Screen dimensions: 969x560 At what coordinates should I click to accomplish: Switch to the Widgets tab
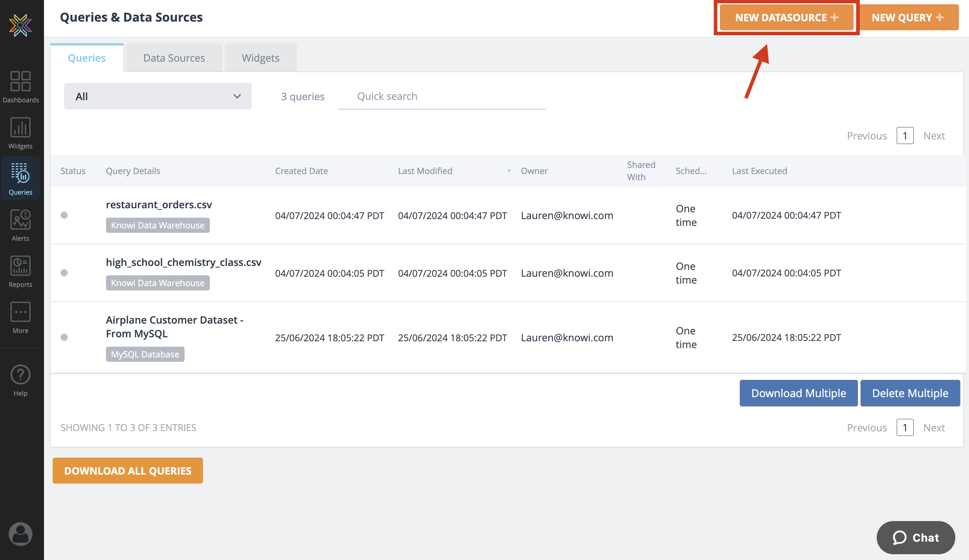click(x=260, y=58)
